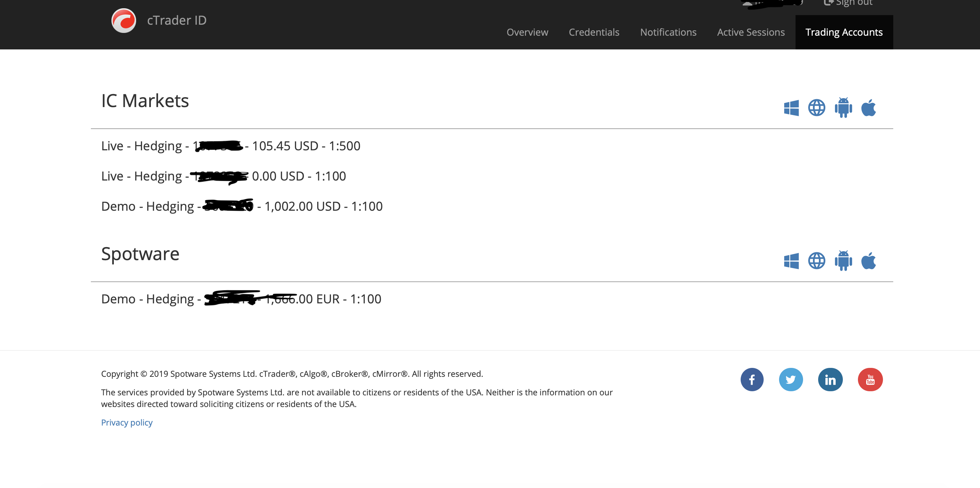Open the Notifications tab
The height and width of the screenshot is (488, 980).
pos(668,32)
